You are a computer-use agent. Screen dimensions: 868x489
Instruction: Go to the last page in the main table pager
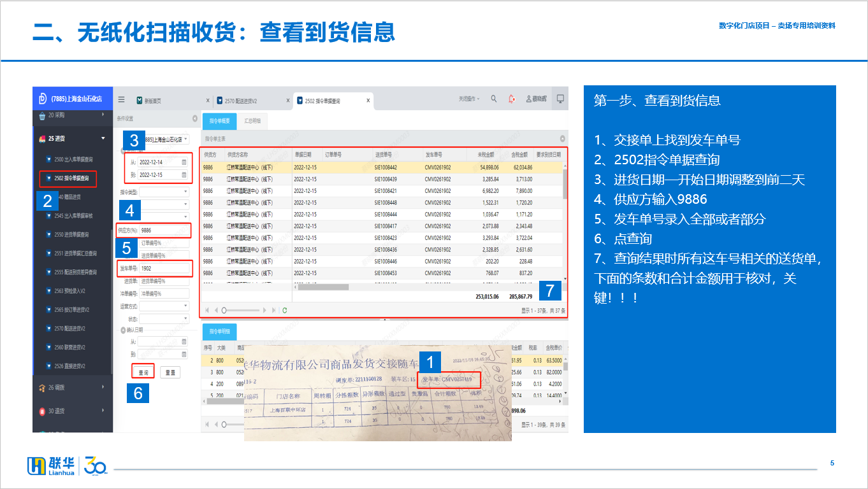[274, 310]
